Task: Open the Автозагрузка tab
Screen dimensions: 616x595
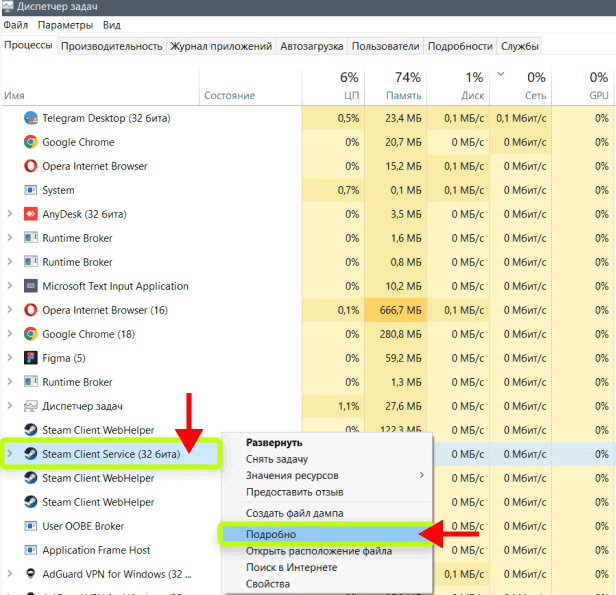Action: pos(312,46)
